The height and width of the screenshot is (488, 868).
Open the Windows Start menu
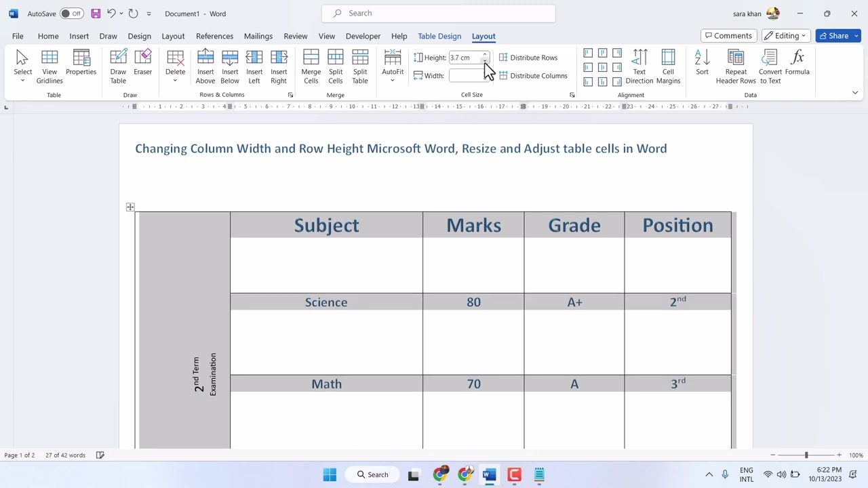click(x=330, y=474)
